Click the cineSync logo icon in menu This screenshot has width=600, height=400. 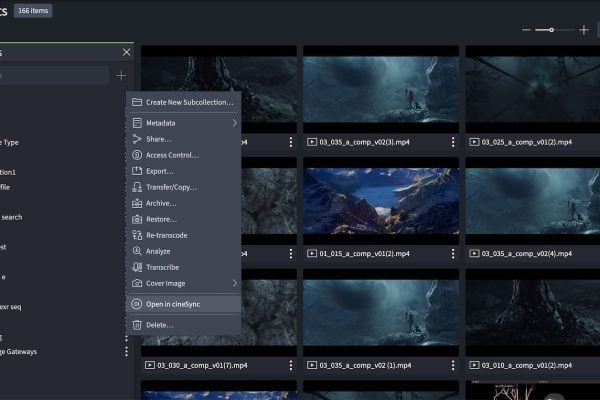coord(137,304)
